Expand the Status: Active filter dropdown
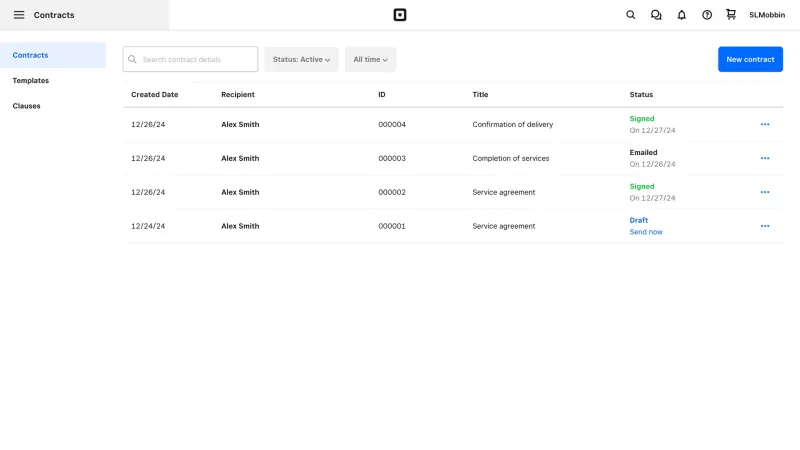The width and height of the screenshot is (800, 450). tap(301, 59)
